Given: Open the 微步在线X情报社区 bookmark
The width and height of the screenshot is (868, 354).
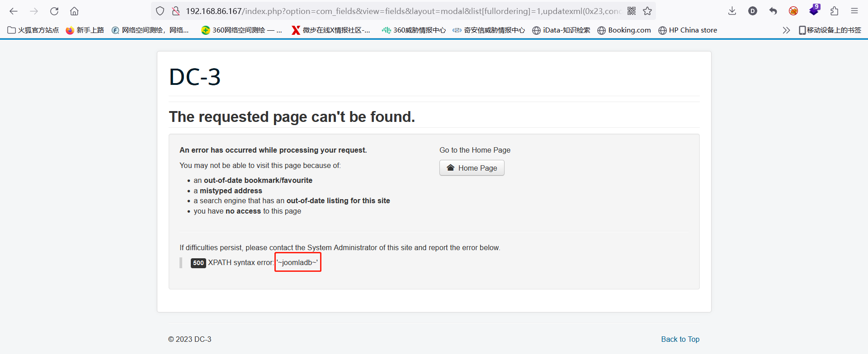Looking at the screenshot, I should coord(331,30).
